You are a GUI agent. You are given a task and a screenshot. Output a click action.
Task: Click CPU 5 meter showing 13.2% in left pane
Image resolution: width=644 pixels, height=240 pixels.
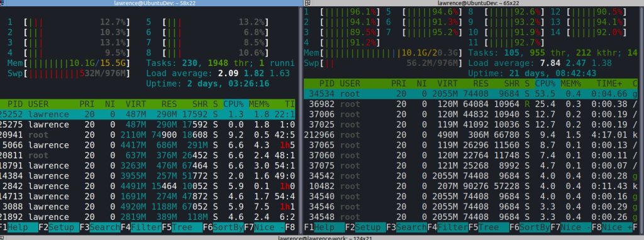click(208, 22)
